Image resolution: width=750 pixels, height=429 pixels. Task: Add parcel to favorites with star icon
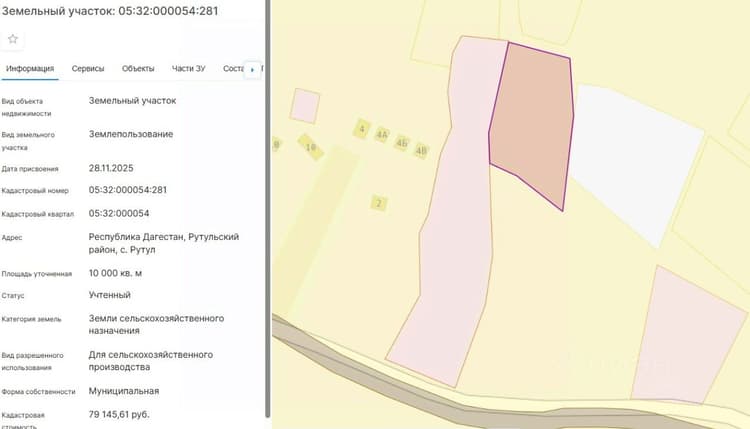coord(13,39)
